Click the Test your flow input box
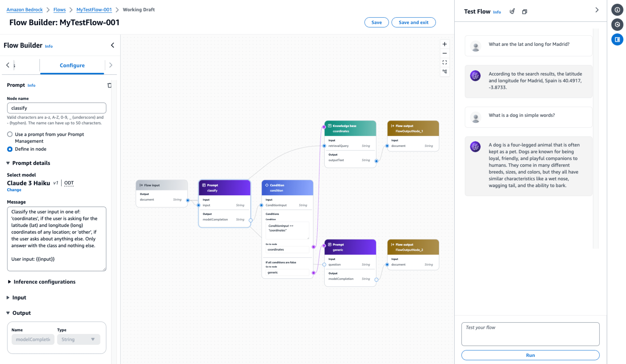626x364 pixels. click(x=530, y=334)
